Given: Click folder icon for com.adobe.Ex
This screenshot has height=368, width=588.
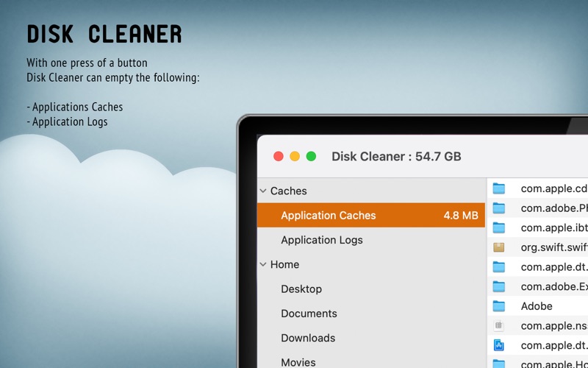Looking at the screenshot, I should 499,286.
